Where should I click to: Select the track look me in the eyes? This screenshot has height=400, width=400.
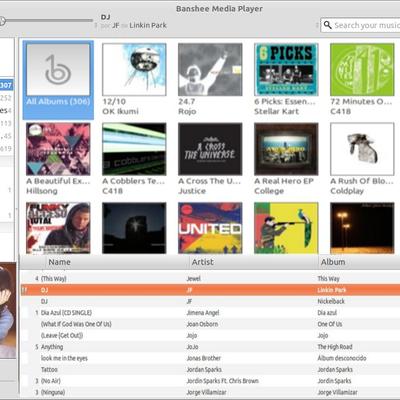[210, 358]
